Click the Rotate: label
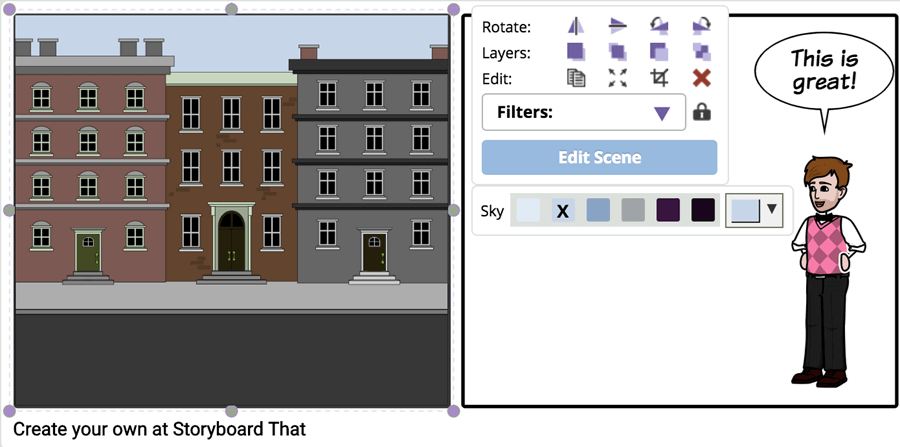This screenshot has width=900, height=447. click(507, 27)
